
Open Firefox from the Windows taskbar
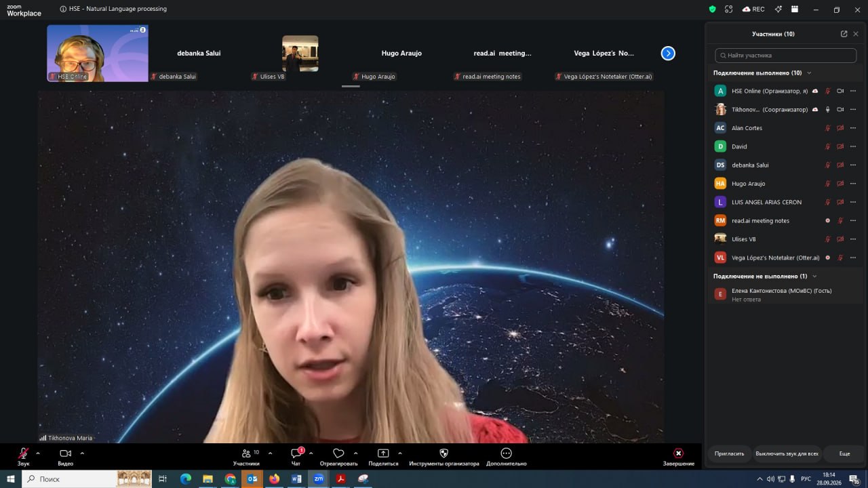274,479
